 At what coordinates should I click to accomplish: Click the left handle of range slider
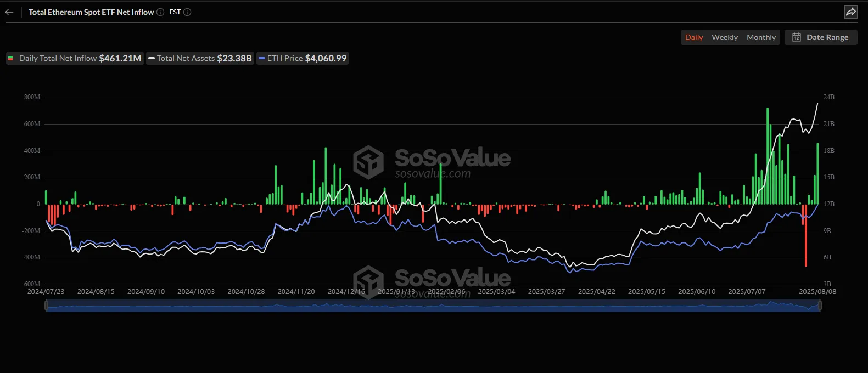click(46, 306)
